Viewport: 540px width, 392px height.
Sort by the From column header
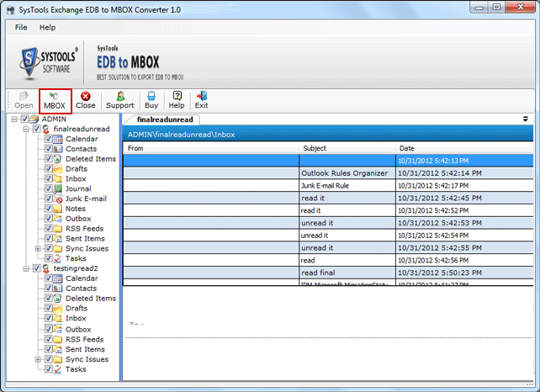pos(211,148)
